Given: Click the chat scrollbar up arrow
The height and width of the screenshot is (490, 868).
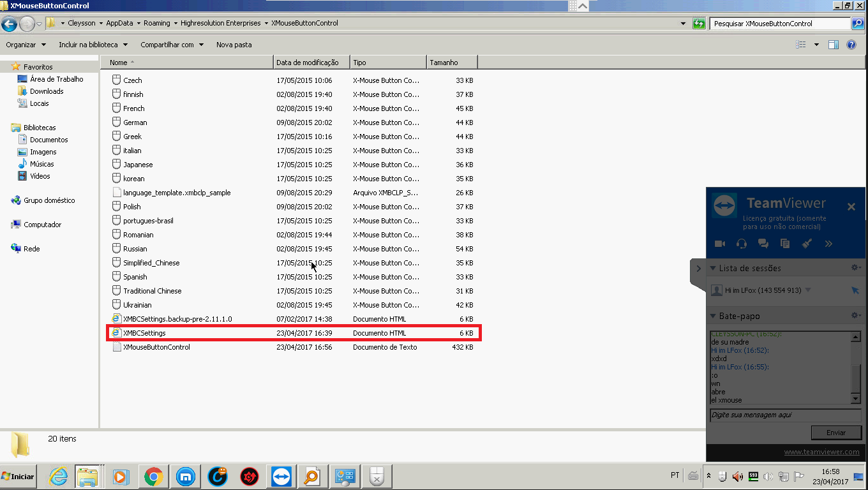Looking at the screenshot, I should point(856,336).
